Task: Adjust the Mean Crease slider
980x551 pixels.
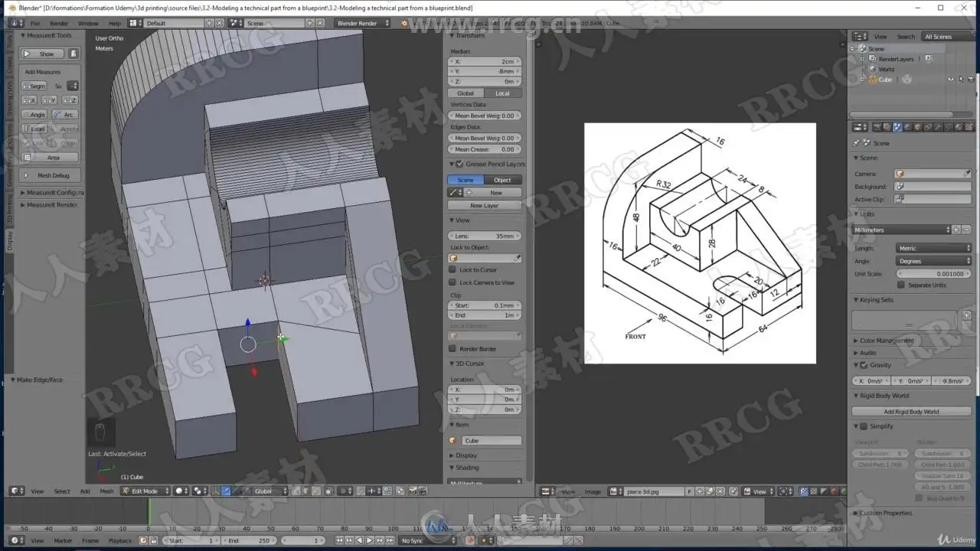Action: pos(485,149)
